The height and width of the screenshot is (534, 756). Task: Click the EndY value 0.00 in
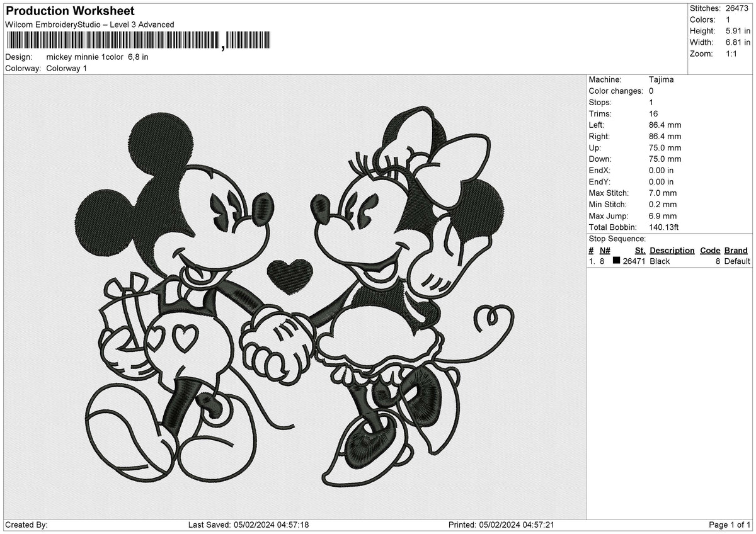click(x=661, y=181)
